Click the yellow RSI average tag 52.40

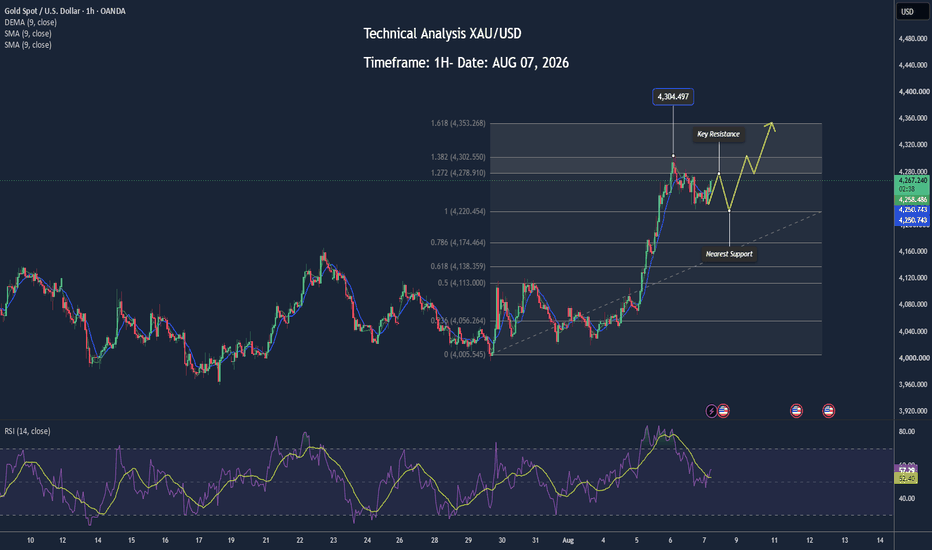[x=906, y=478]
